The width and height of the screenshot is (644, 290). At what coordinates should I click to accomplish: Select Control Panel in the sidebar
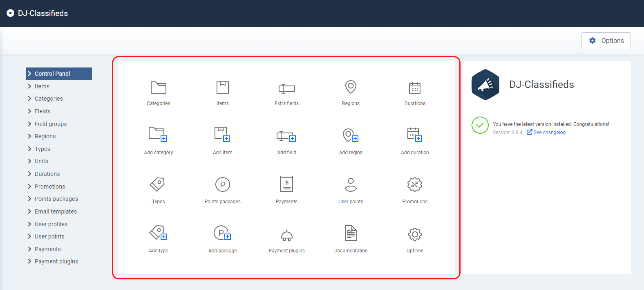(x=59, y=74)
